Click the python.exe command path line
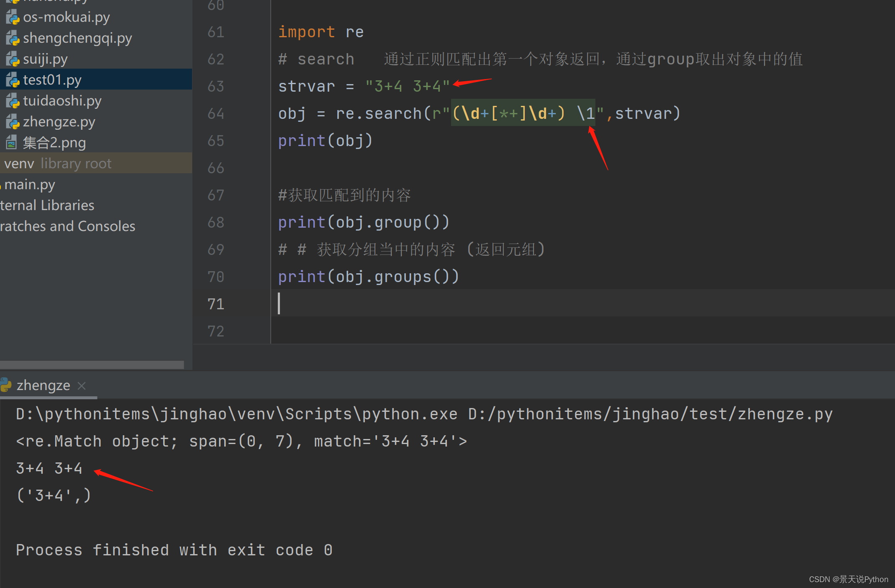 424,414
